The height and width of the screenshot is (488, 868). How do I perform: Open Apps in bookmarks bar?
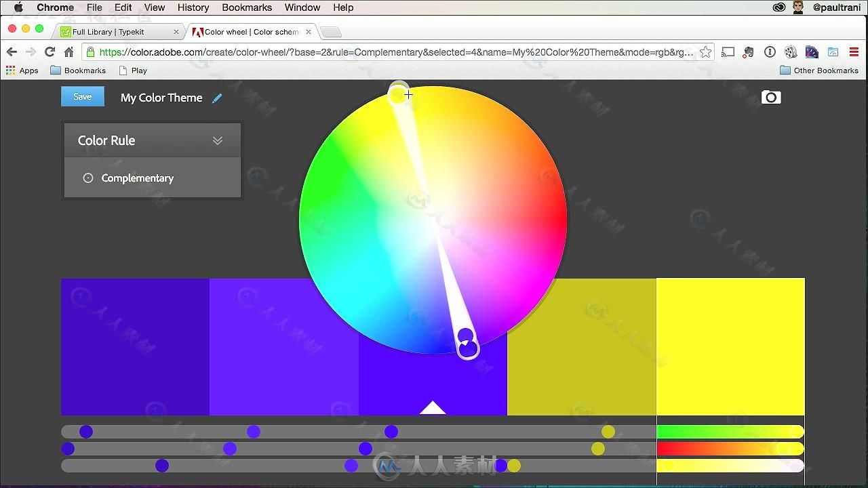tap(22, 70)
